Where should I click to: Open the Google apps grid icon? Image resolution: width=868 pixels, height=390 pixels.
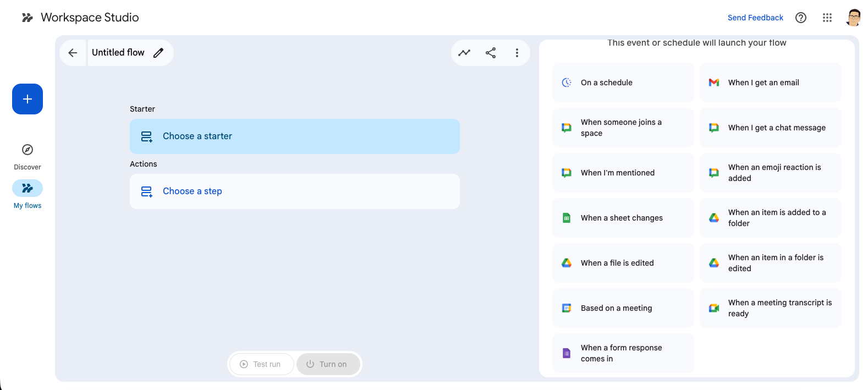[827, 18]
